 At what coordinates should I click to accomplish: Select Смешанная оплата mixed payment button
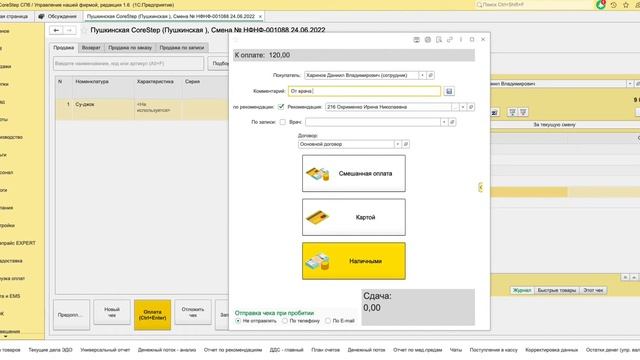point(353,173)
